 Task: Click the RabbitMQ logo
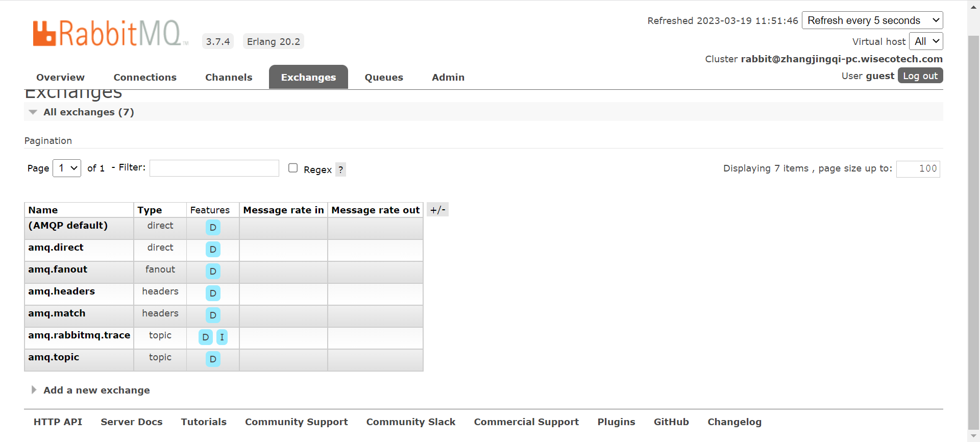[x=110, y=33]
